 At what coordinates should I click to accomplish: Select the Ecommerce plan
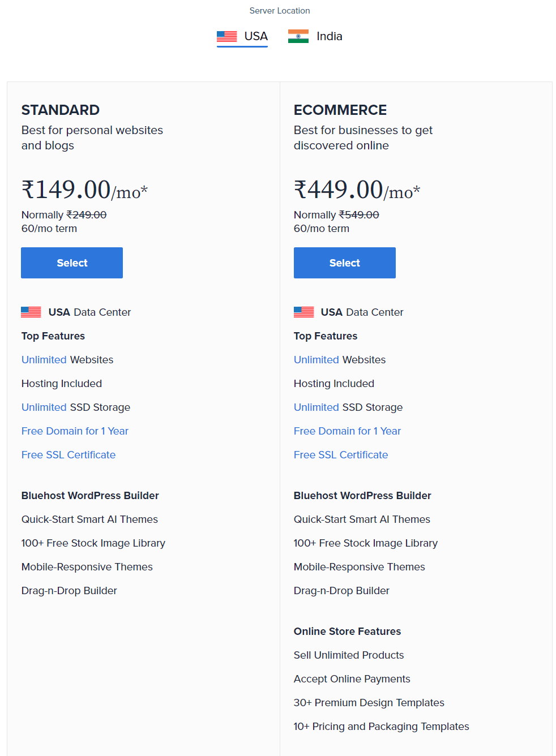pos(345,263)
